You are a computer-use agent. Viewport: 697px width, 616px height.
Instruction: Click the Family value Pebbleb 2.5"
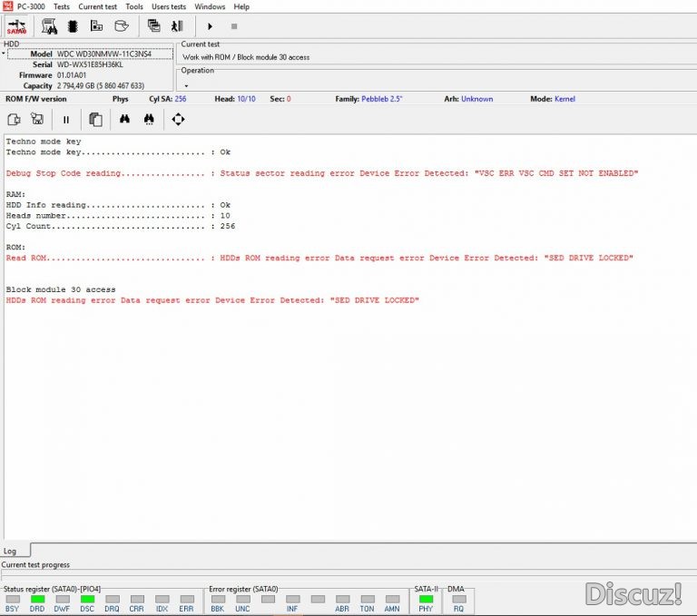point(381,99)
